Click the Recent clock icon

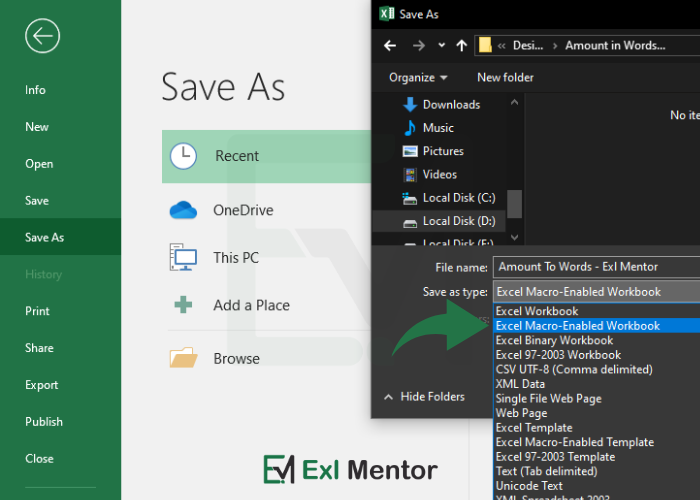click(183, 156)
